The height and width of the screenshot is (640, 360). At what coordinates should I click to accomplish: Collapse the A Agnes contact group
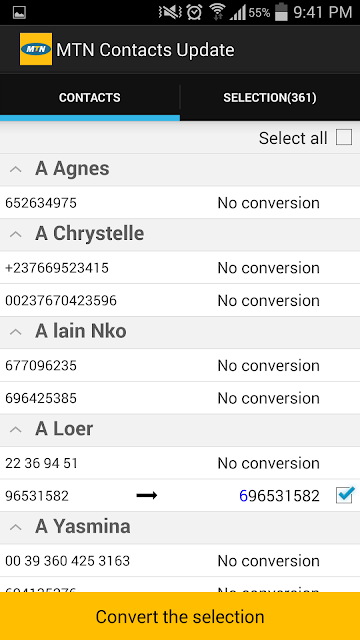(16, 169)
